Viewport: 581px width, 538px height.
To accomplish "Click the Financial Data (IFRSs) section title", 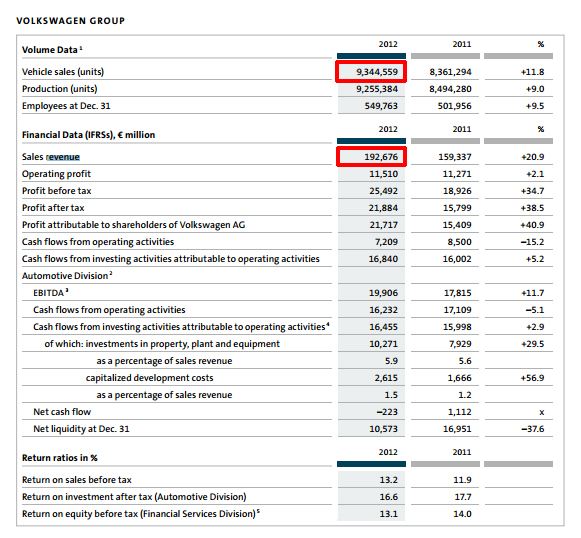I will point(89,135).
